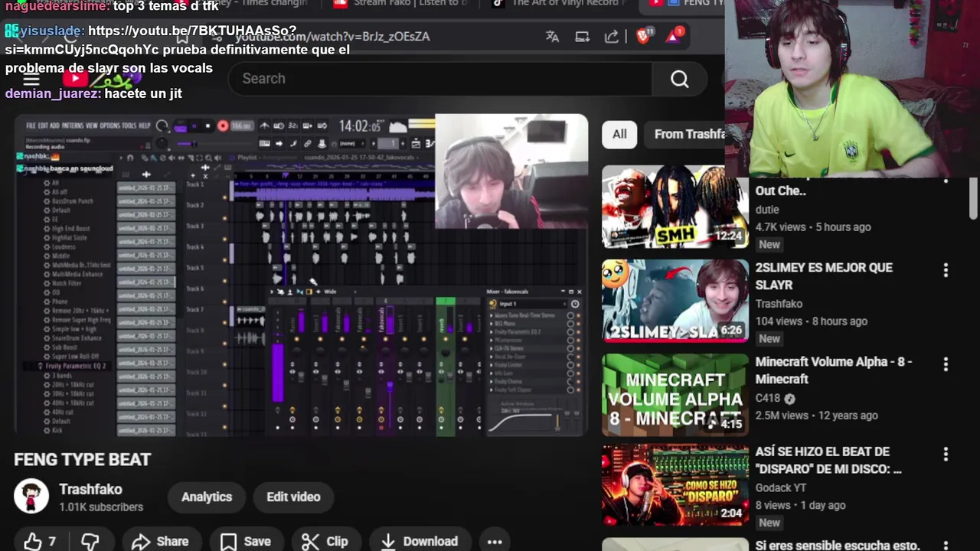This screenshot has width=980, height=551.
Task: Click the demian_juarez chat username
Action: (x=51, y=93)
